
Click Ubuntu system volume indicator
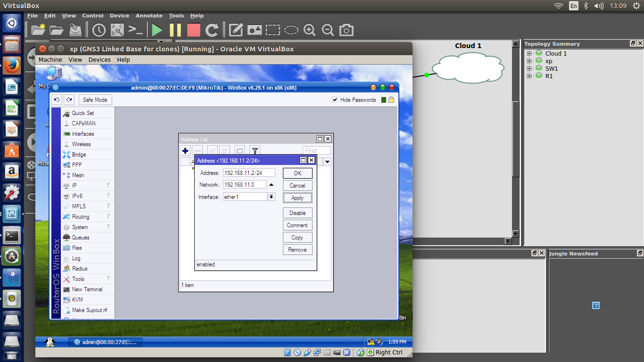tap(599, 6)
